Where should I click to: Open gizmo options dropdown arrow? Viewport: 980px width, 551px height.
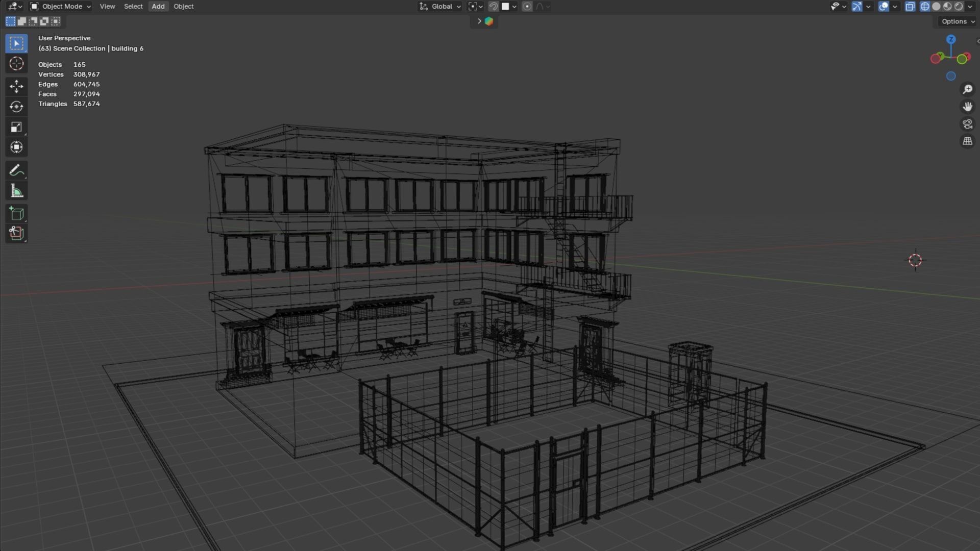(x=868, y=7)
